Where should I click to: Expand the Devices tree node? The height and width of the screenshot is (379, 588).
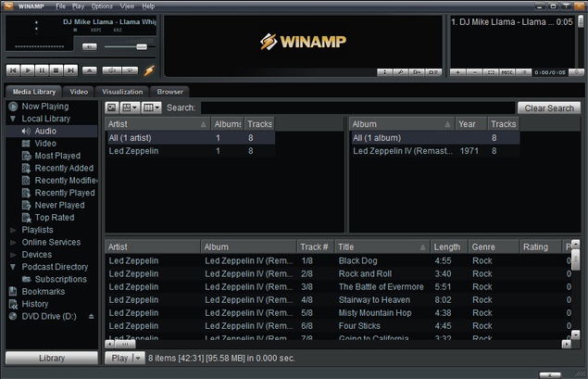[13, 255]
